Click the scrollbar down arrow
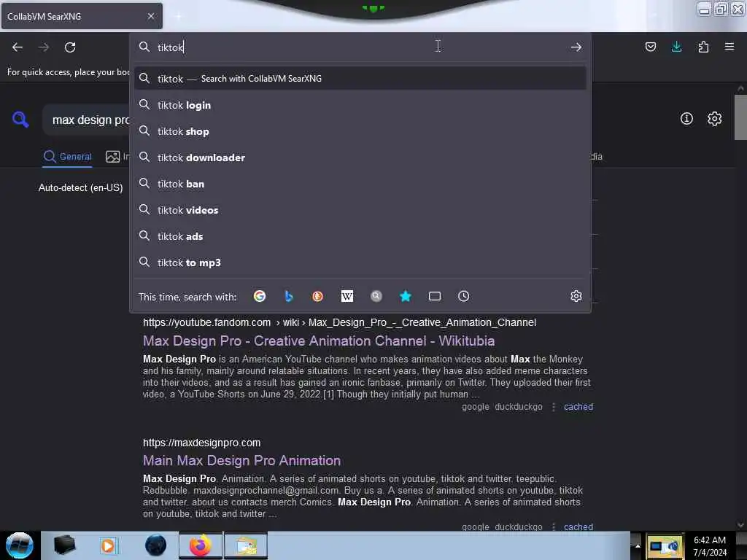The width and height of the screenshot is (747, 560). 740,525
